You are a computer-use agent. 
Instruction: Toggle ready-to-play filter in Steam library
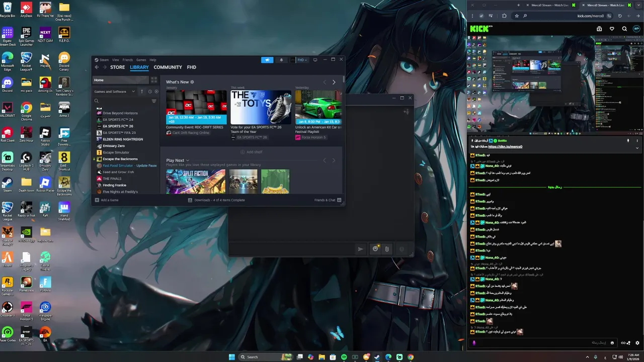pos(156,92)
